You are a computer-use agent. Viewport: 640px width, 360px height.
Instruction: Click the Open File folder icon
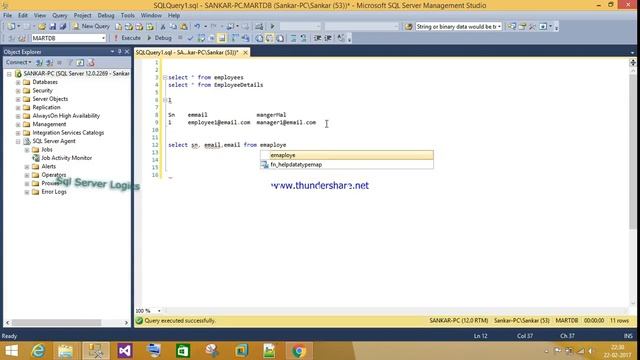click(x=42, y=27)
